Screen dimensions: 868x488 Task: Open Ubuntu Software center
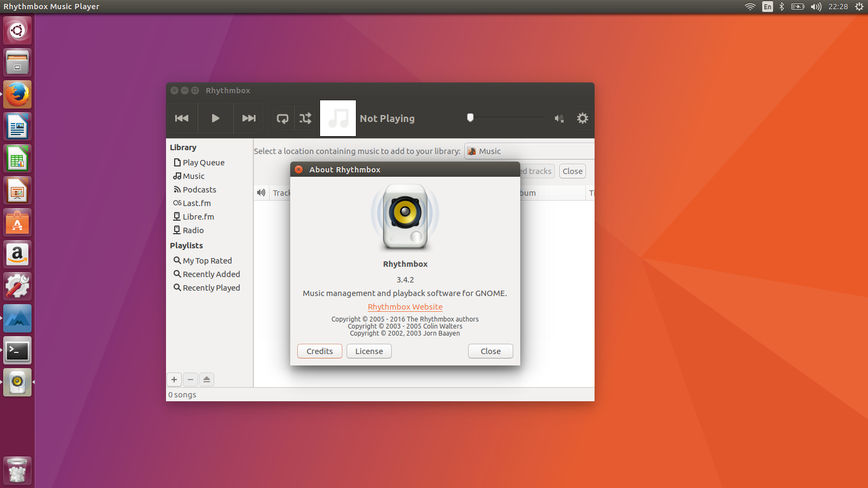coord(17,222)
